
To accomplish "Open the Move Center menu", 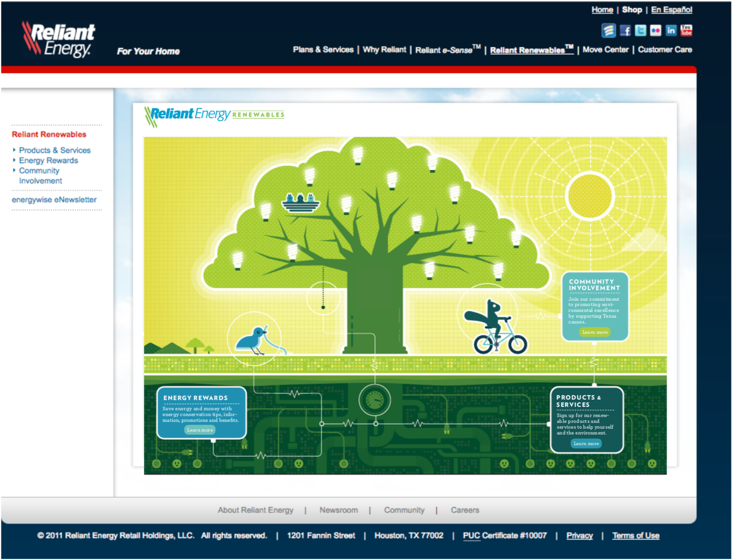I will coord(606,49).
